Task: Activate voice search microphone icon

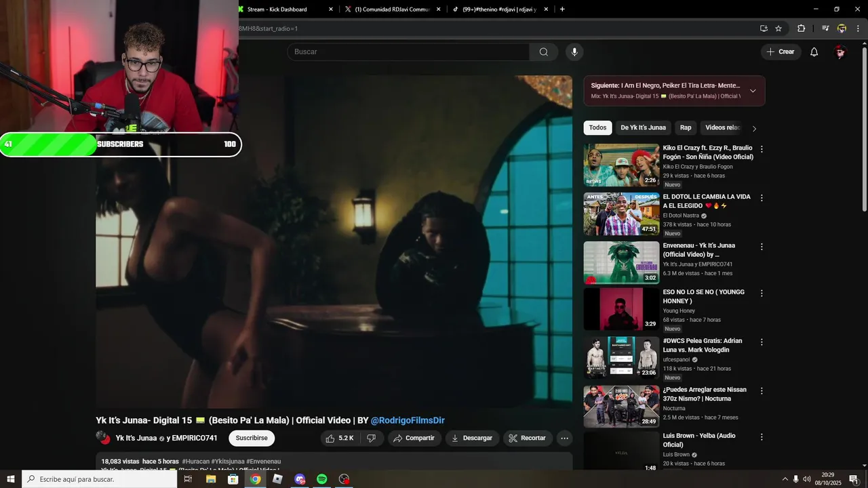Action: (574, 52)
